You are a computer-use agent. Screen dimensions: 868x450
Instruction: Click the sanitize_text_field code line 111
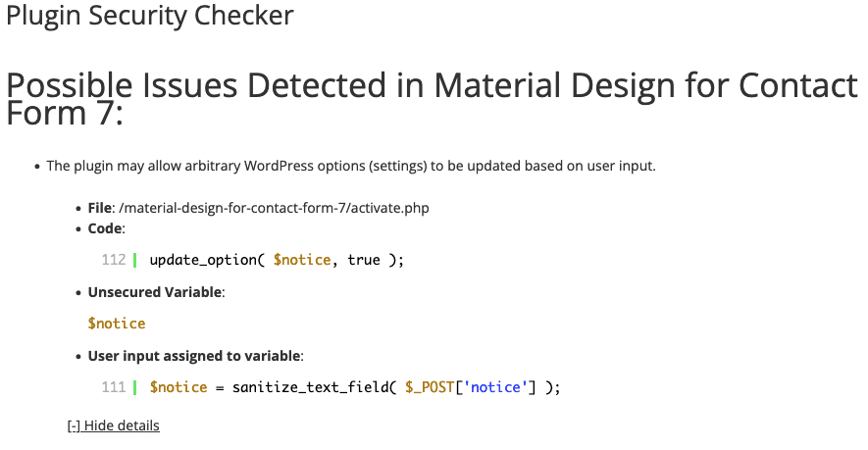pos(355,387)
